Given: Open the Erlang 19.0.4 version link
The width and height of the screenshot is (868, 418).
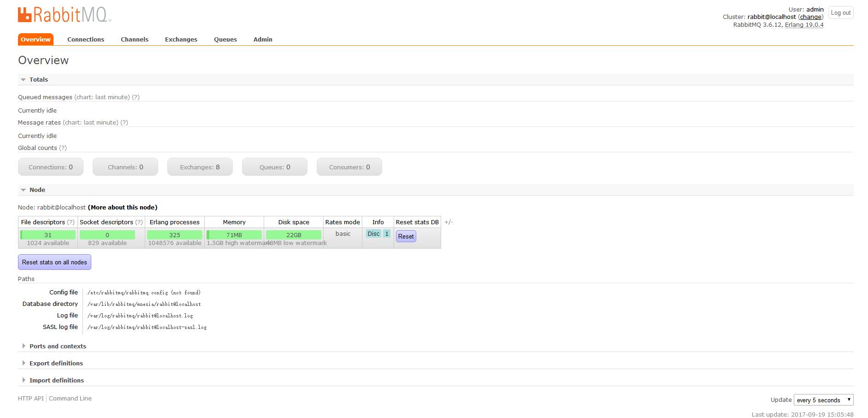Looking at the screenshot, I should tap(804, 24).
